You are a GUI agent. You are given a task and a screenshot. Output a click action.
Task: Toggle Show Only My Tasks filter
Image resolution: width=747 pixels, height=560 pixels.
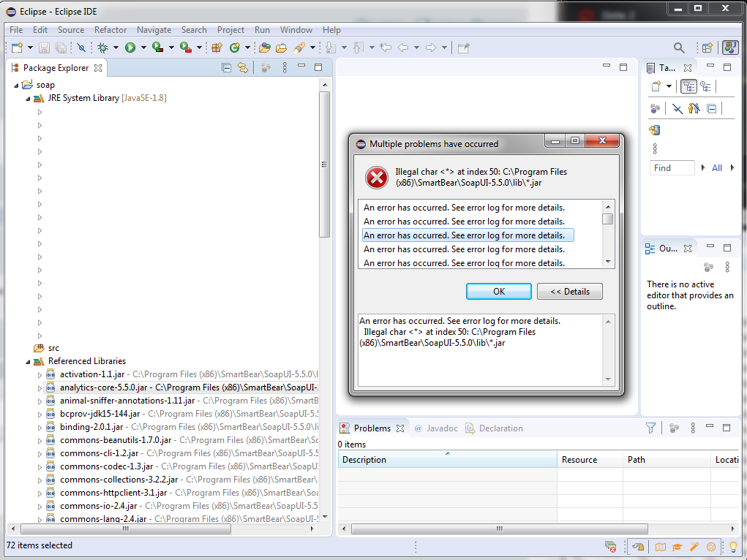694,109
